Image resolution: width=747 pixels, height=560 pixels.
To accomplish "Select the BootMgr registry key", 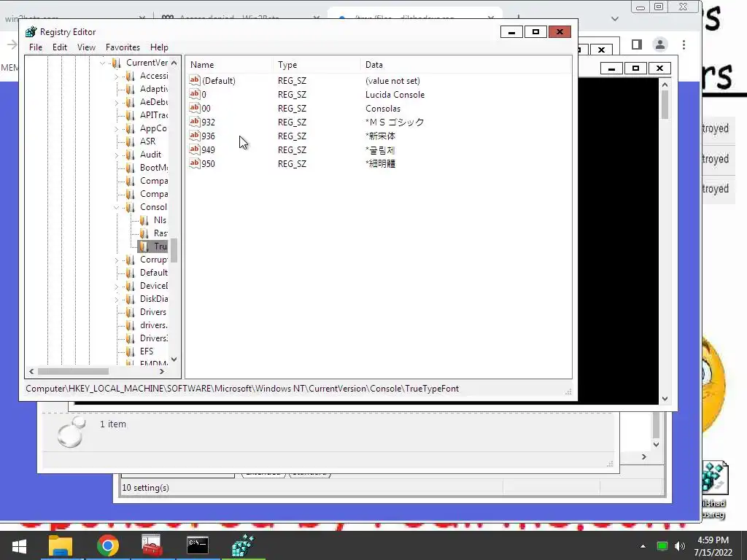I will click(x=154, y=168).
